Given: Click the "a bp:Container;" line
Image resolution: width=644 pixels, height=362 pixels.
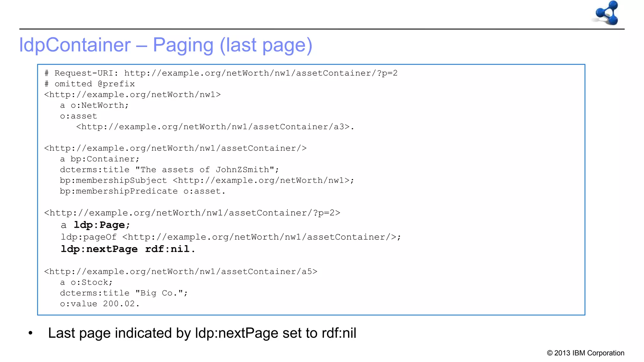Looking at the screenshot, I should click(100, 159).
